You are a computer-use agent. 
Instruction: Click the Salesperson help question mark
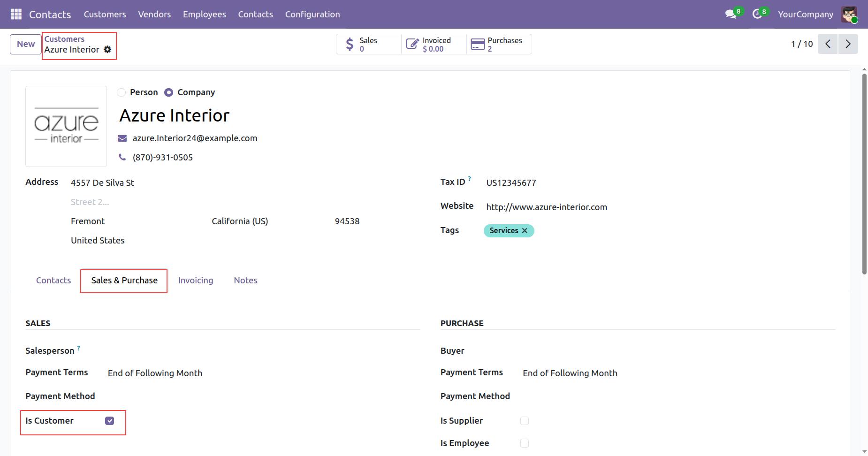click(x=78, y=348)
